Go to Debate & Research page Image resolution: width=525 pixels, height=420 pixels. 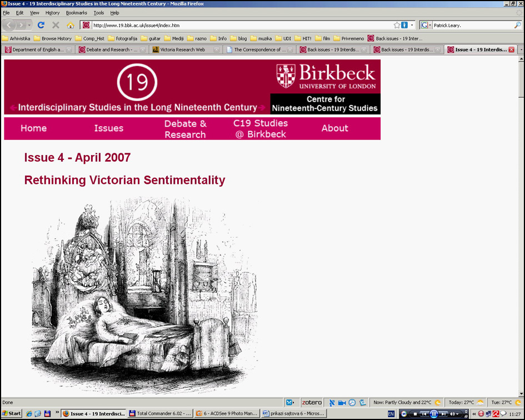click(x=185, y=129)
